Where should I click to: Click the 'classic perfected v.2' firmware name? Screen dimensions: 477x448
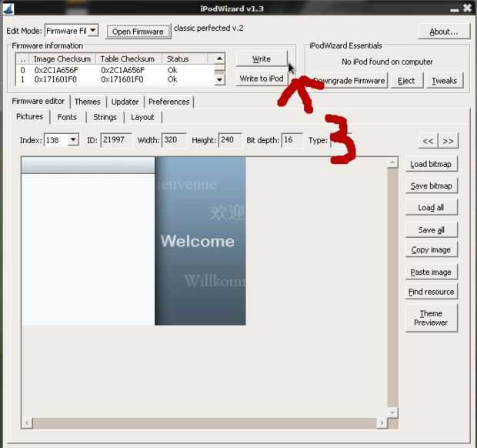pyautogui.click(x=208, y=28)
